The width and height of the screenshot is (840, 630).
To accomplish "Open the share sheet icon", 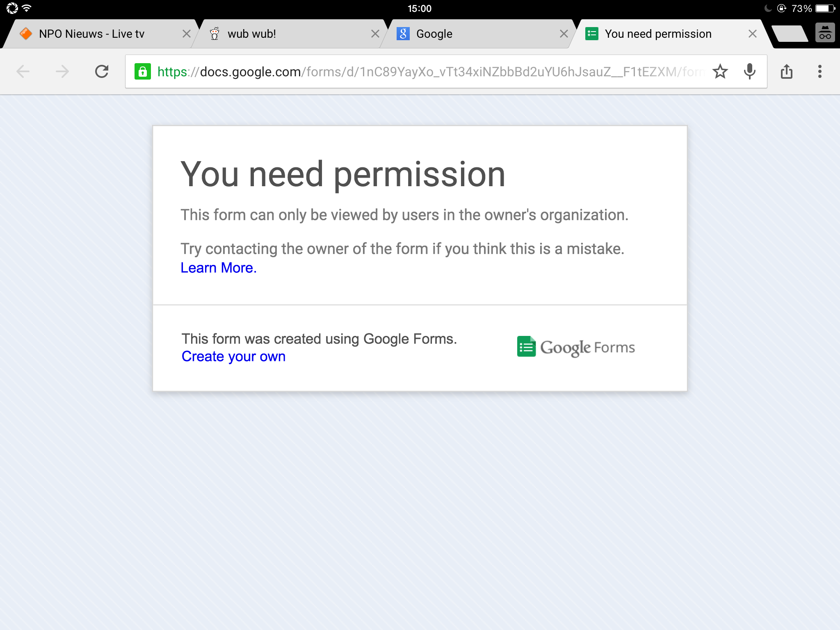I will pyautogui.click(x=786, y=72).
